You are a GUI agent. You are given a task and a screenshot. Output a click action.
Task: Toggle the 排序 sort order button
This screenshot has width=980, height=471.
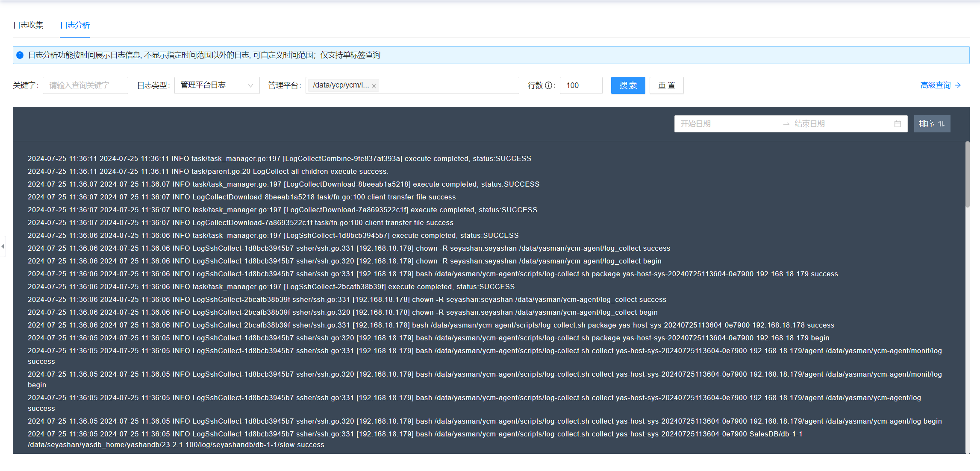pos(932,124)
